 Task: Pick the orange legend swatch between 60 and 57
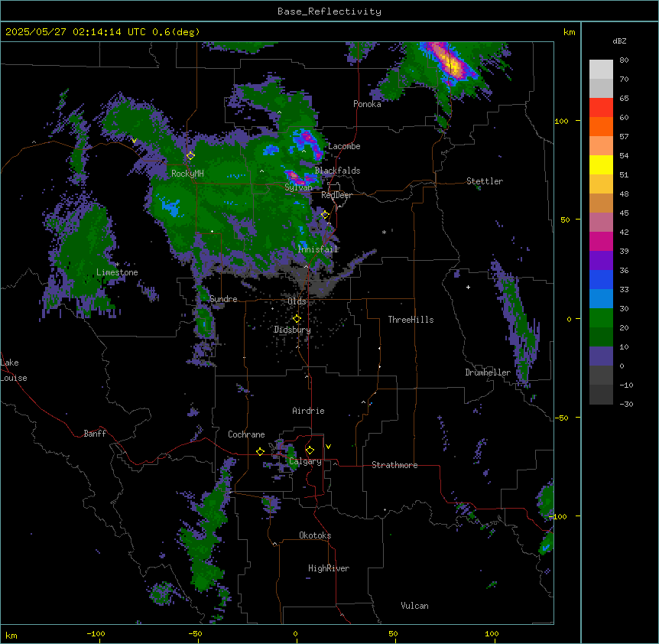pyautogui.click(x=601, y=126)
